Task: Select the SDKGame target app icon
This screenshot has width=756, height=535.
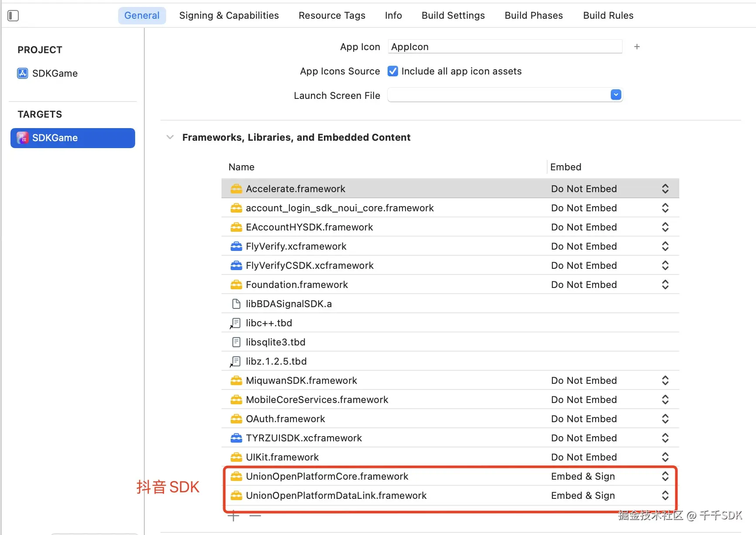Action: [x=23, y=138]
